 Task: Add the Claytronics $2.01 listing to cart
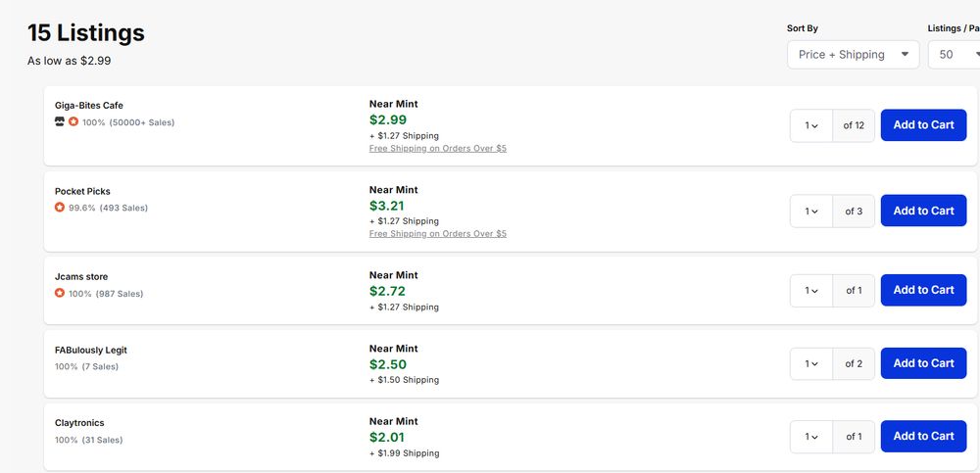923,437
